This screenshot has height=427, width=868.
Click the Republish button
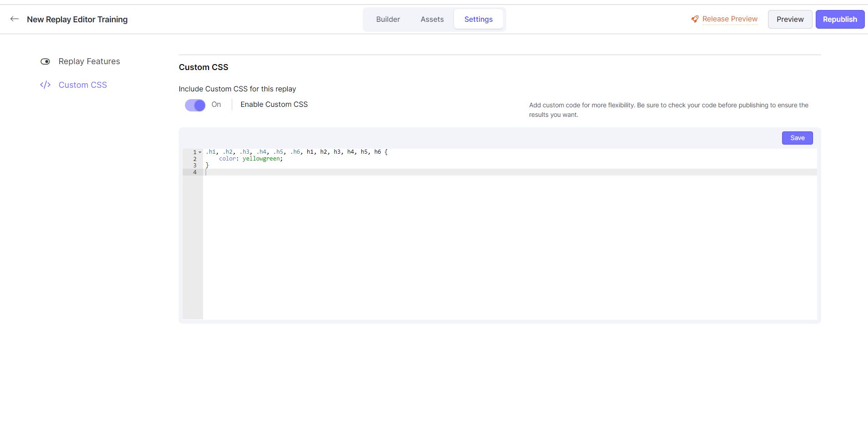840,19
